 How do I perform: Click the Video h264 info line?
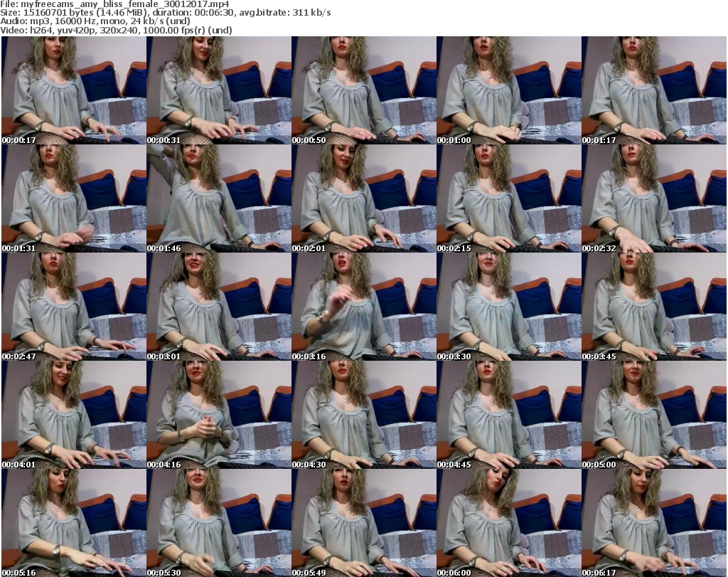point(116,30)
